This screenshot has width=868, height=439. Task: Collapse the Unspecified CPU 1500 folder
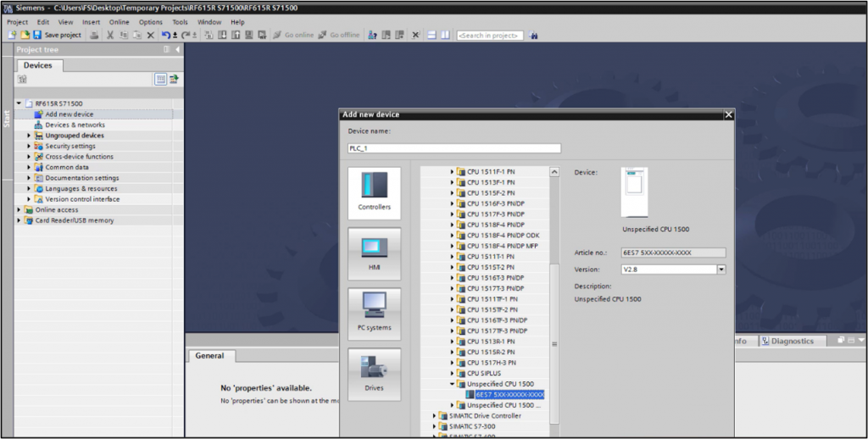pos(453,384)
